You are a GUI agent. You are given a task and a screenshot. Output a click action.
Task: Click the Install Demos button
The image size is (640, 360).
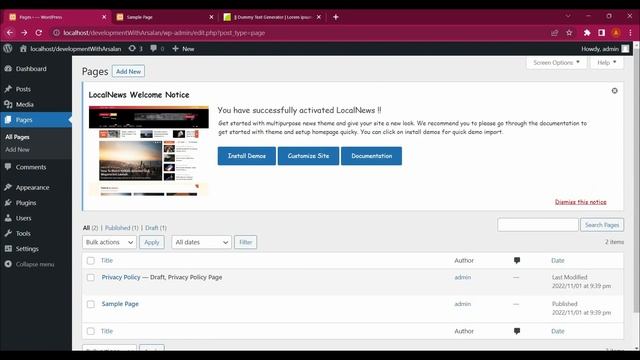click(x=247, y=156)
